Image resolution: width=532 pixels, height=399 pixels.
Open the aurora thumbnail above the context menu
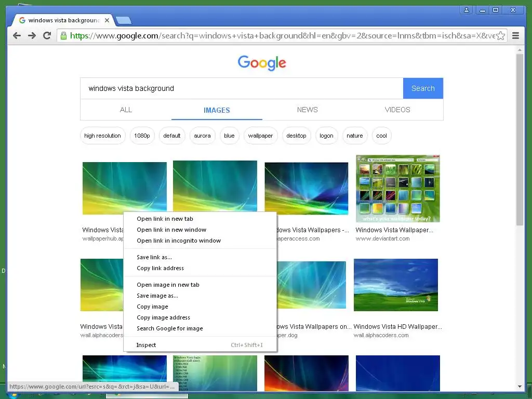click(x=215, y=186)
